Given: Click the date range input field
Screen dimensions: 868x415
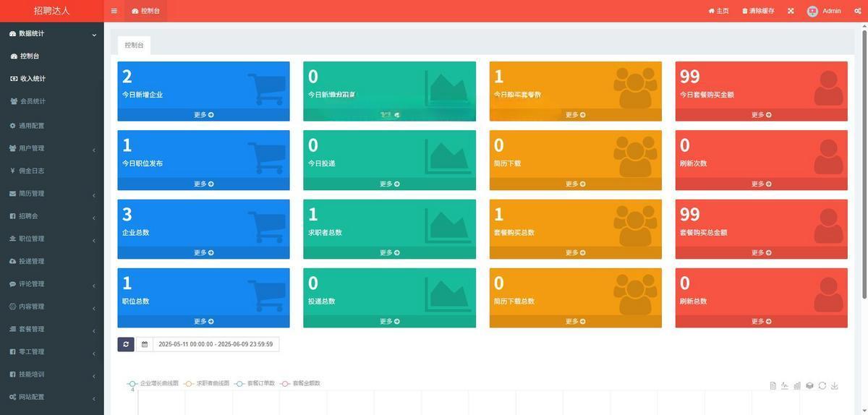Looking at the screenshot, I should [216, 344].
